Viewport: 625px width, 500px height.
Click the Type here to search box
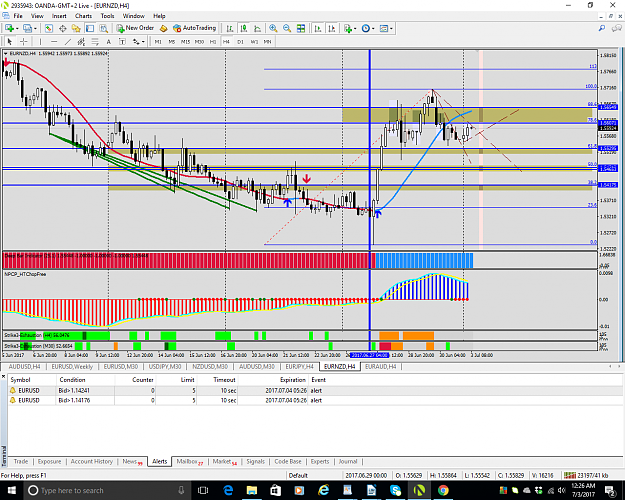tap(107, 490)
